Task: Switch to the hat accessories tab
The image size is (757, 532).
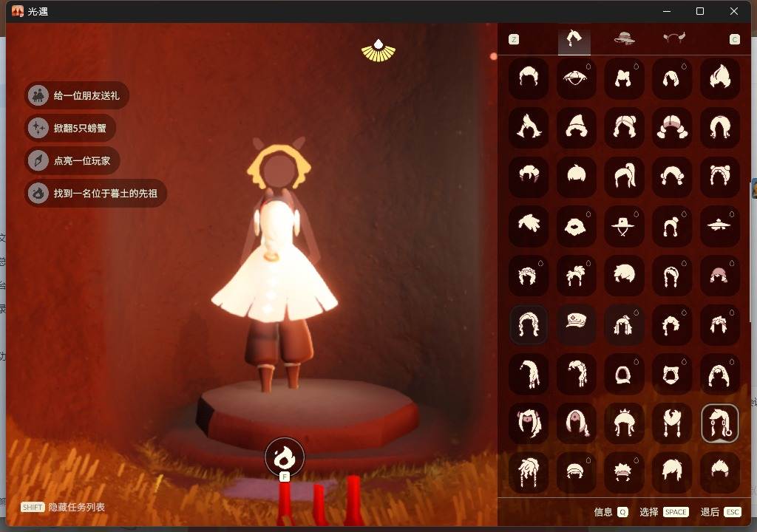Action: click(624, 38)
